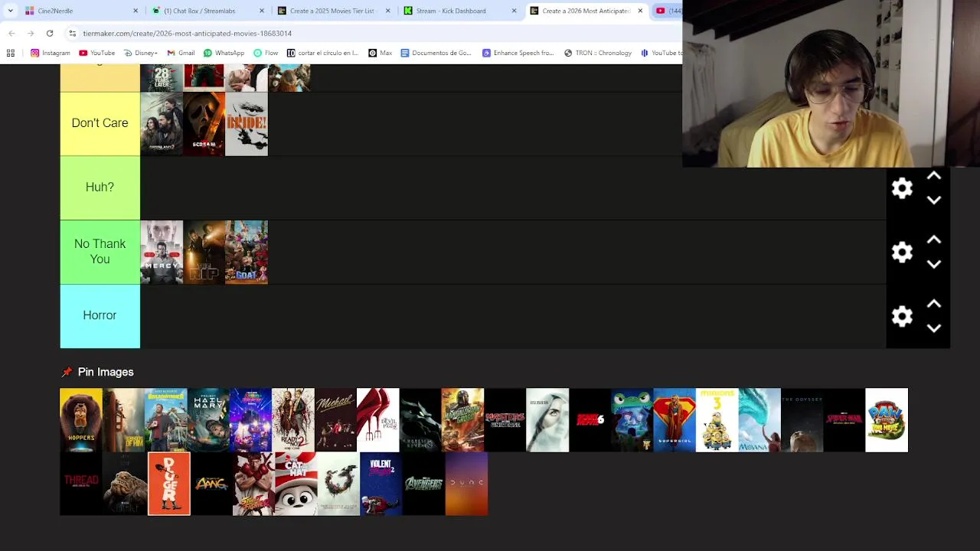Open settings gear for the Huh? tier
980x551 pixels.
(902, 188)
